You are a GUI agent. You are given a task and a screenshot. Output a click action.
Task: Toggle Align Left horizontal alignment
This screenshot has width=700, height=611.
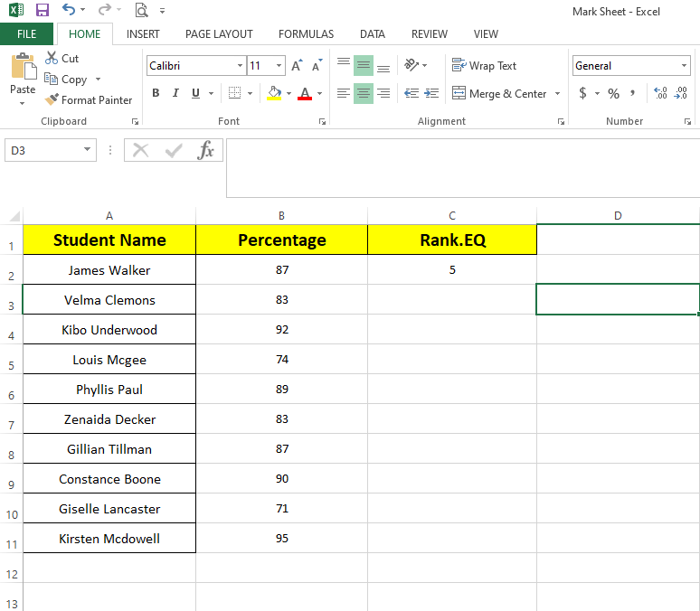pos(344,93)
